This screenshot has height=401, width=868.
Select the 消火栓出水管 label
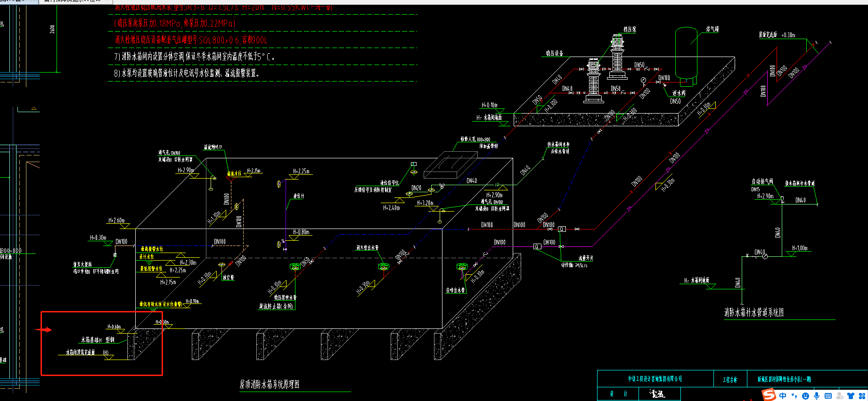[367, 247]
